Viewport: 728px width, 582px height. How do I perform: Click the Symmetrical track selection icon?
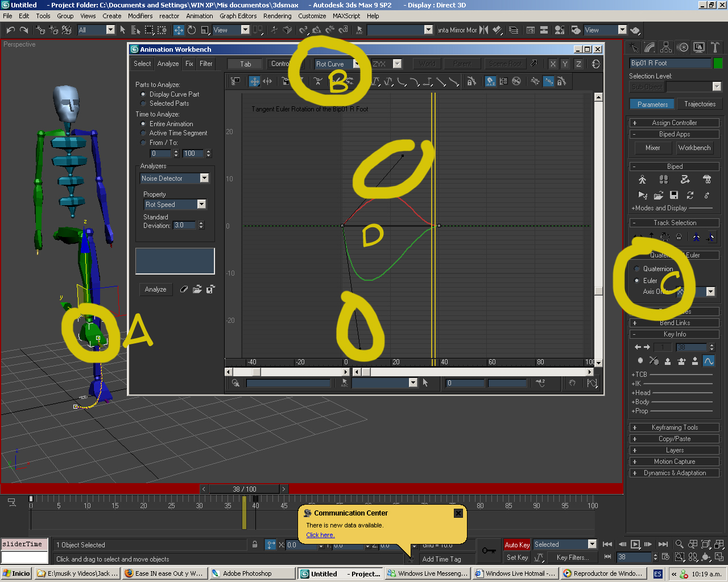coord(696,237)
